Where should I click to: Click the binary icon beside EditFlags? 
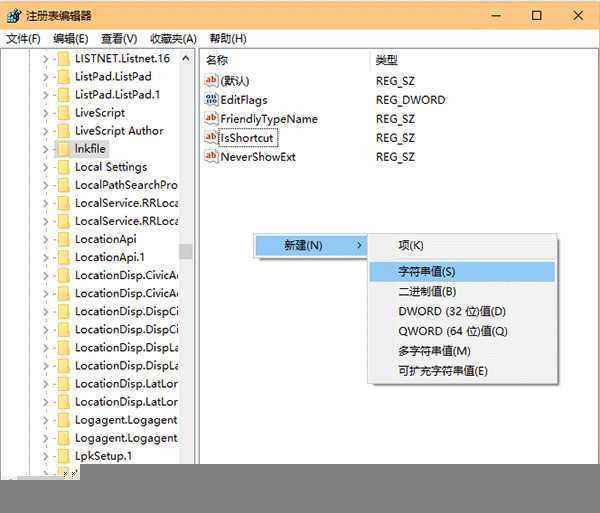tap(211, 99)
